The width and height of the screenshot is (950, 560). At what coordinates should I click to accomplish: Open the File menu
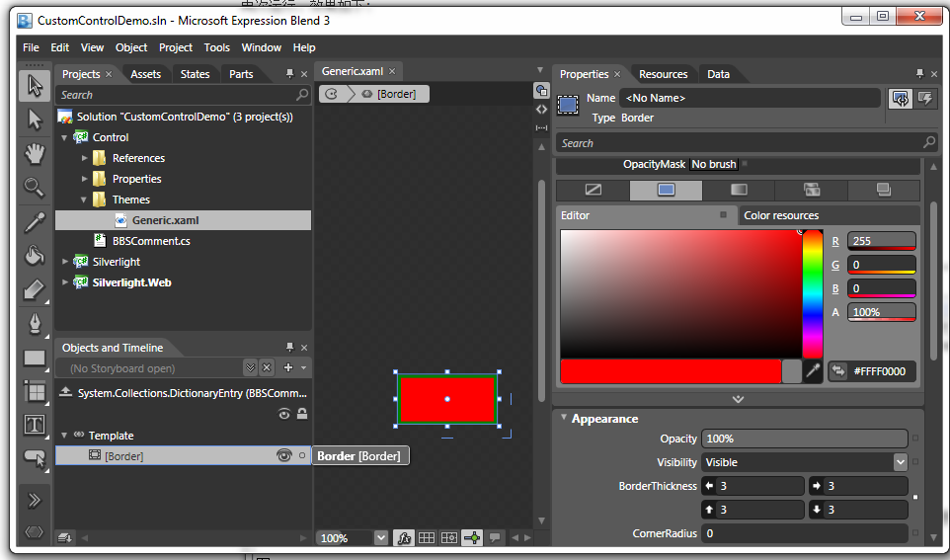(31, 47)
